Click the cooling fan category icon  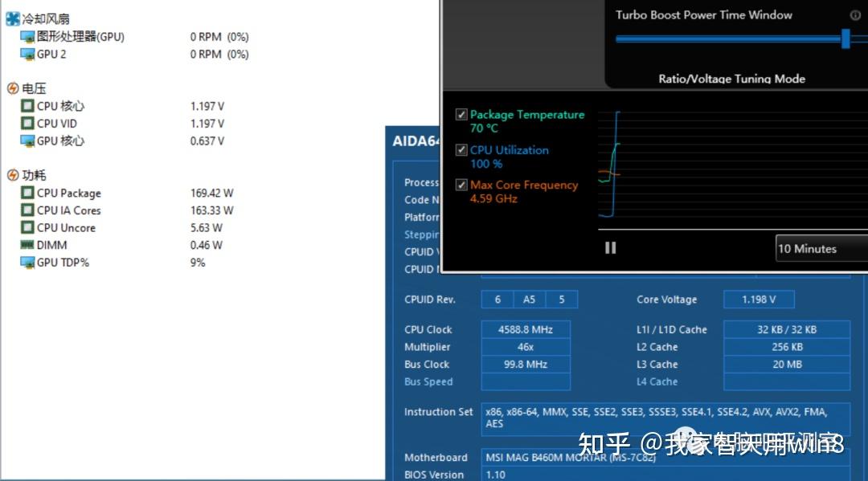coord(13,18)
